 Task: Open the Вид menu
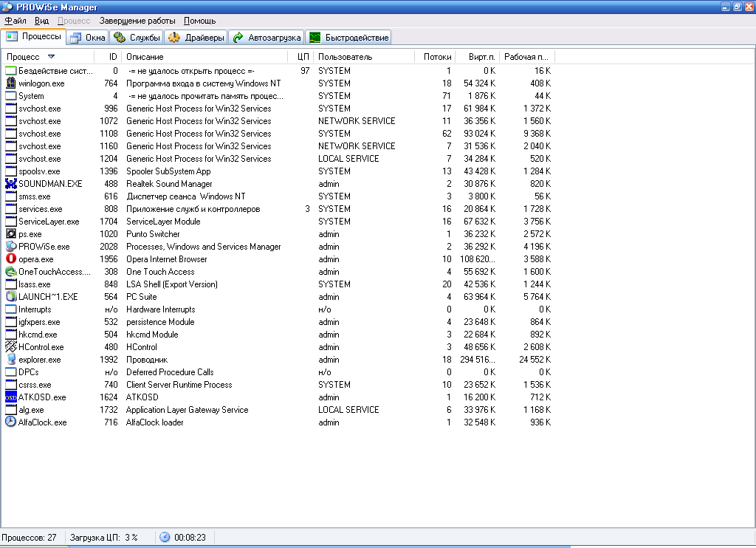(x=41, y=21)
